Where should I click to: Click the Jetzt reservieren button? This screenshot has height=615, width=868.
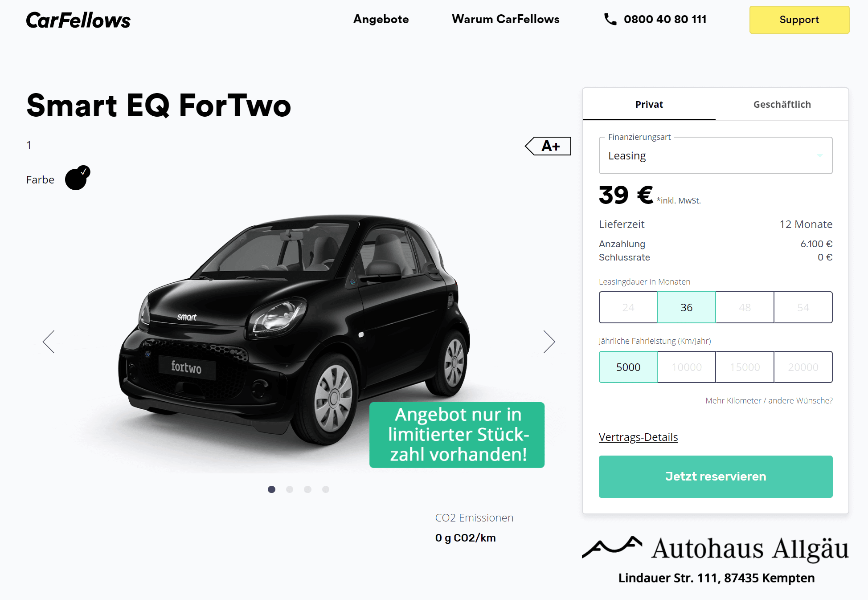click(x=716, y=477)
